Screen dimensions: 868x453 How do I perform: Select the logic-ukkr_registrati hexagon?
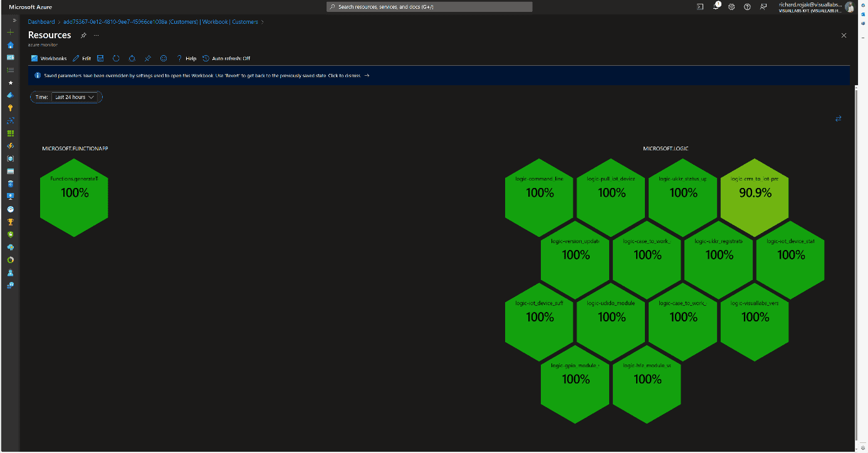tap(719, 259)
